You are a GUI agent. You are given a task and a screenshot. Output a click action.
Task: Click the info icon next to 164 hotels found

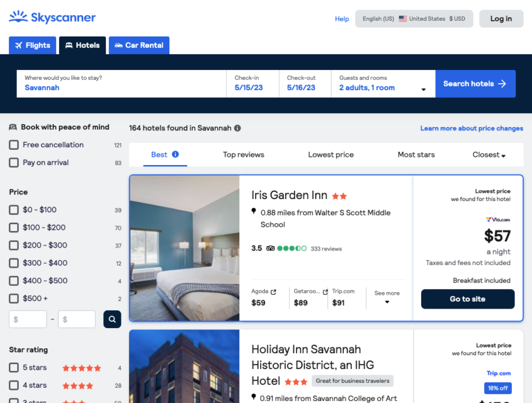[x=237, y=128]
